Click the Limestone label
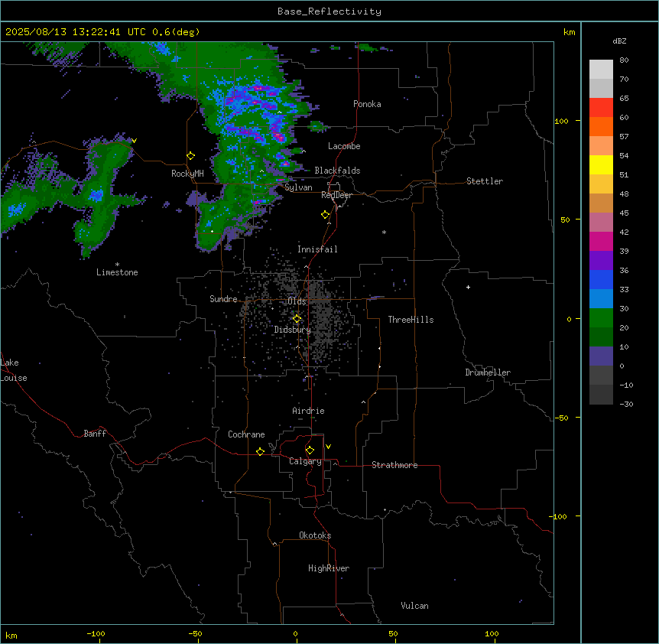The width and height of the screenshot is (659, 644). click(x=117, y=272)
